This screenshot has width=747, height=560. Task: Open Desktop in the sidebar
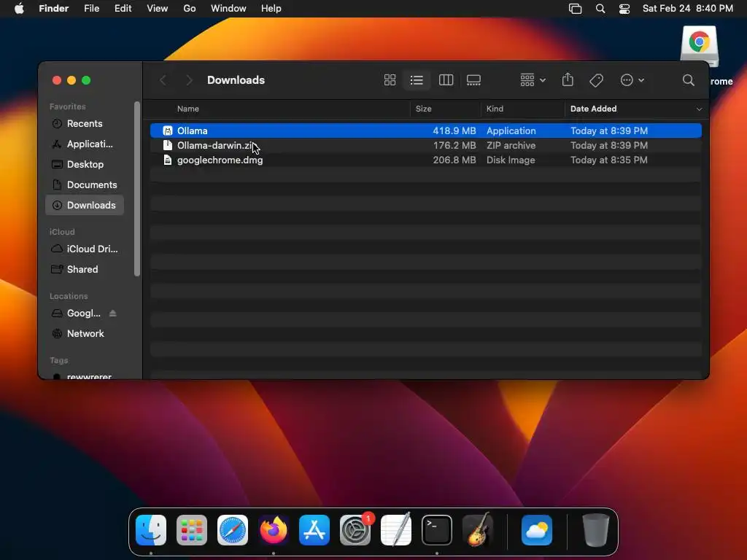point(85,165)
